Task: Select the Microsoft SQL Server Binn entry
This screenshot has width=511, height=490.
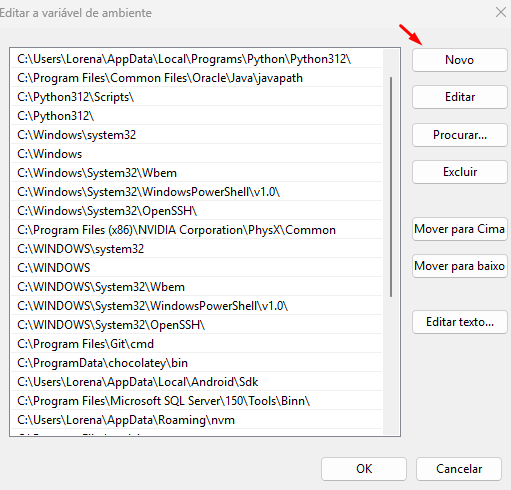Action: (197, 401)
